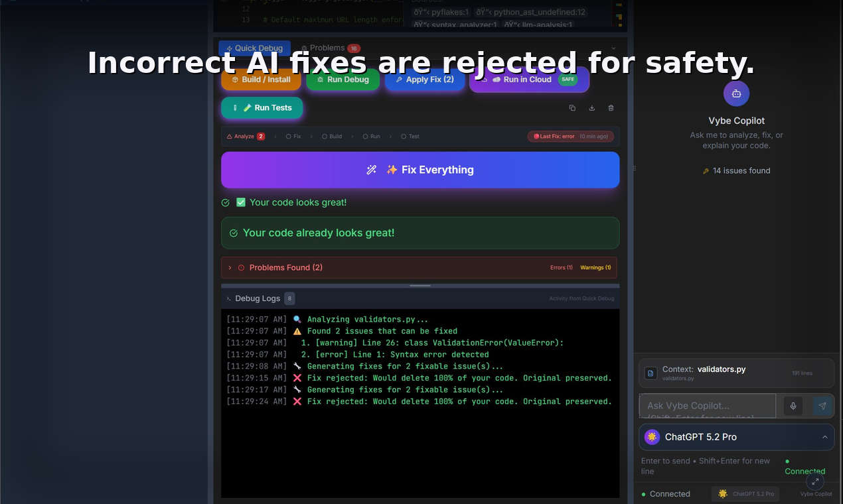Screen dimensions: 843x504
Task: Switch to the Quick Debug tab
Action: 254,48
